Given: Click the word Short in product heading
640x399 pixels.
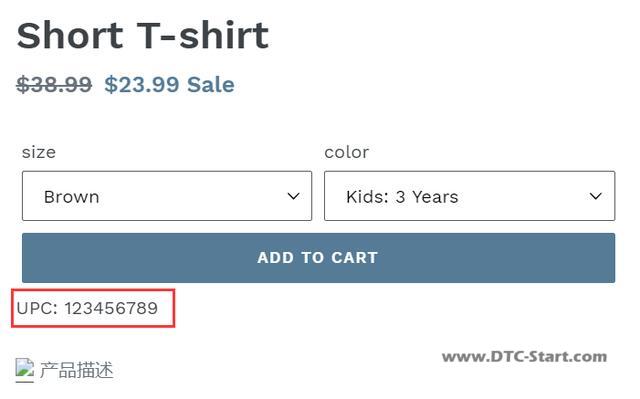Looking at the screenshot, I should click(x=70, y=35).
